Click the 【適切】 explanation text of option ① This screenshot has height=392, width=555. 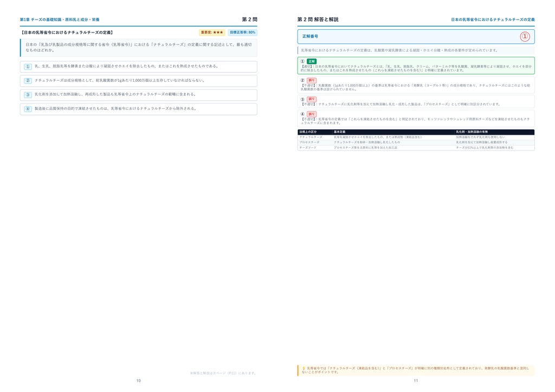(416, 68)
